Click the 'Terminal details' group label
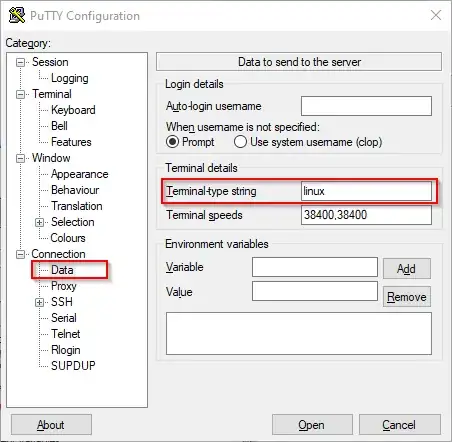Viewport: 452px width, 442px height. click(201, 168)
